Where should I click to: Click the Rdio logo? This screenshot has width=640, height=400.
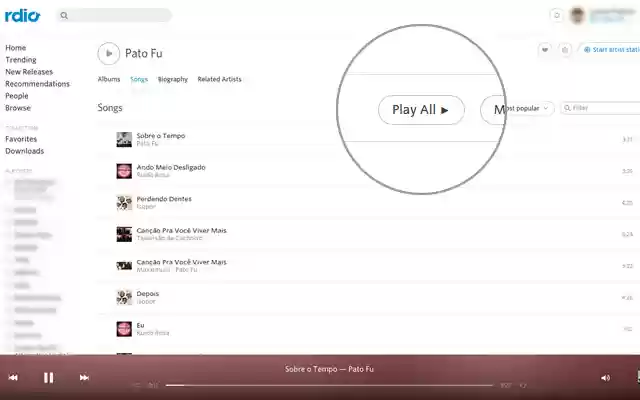[x=22, y=16]
